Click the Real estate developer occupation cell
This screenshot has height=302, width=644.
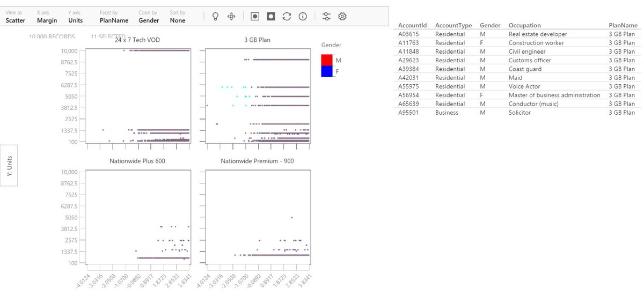[x=538, y=34]
